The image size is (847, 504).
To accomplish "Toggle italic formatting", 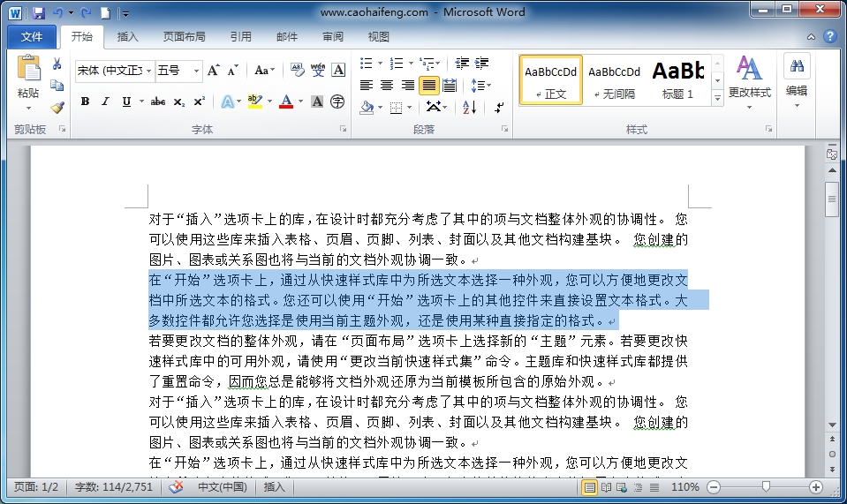I will coord(105,102).
